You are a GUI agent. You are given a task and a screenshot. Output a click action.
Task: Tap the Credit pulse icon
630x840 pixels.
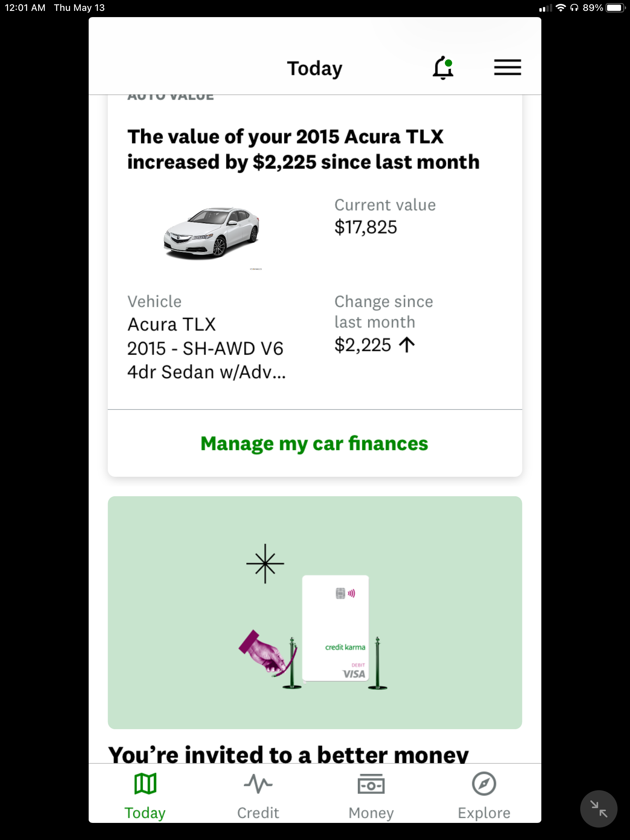[x=258, y=784]
